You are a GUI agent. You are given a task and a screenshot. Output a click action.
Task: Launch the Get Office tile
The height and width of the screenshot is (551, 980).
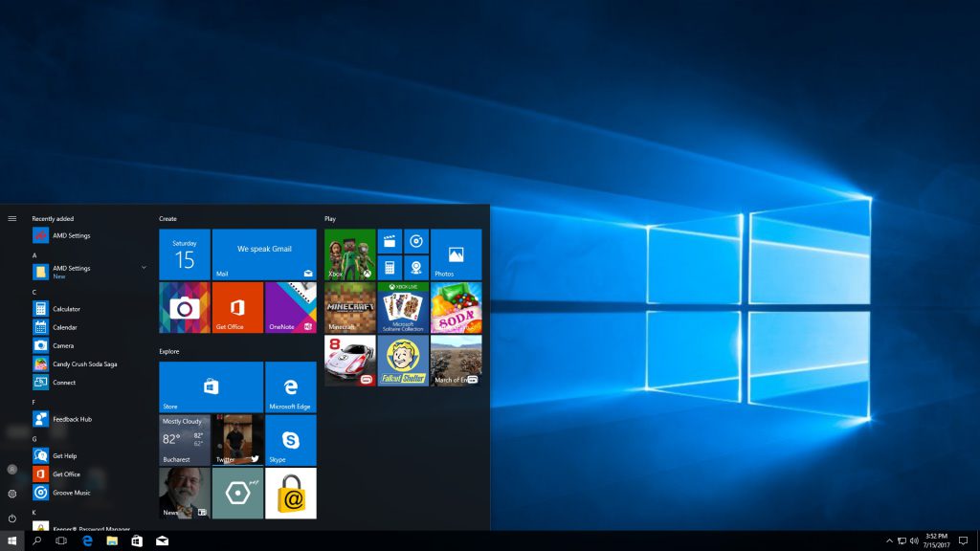point(237,307)
